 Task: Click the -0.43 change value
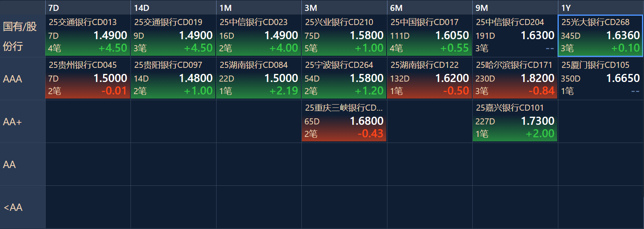[x=370, y=134]
